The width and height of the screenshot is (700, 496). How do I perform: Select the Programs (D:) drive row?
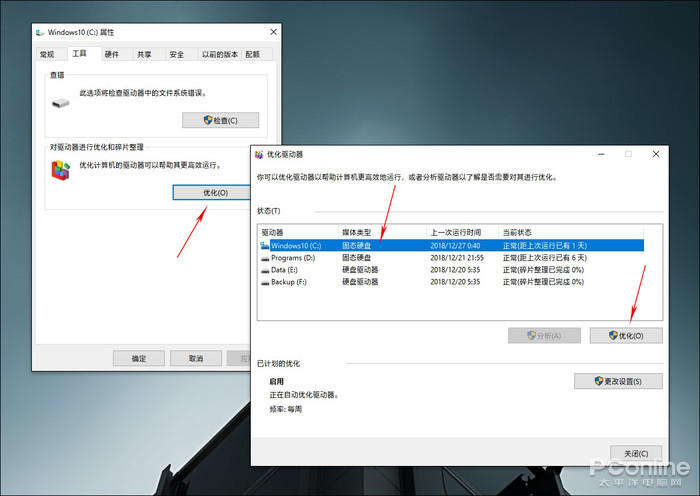pyautogui.click(x=452, y=258)
